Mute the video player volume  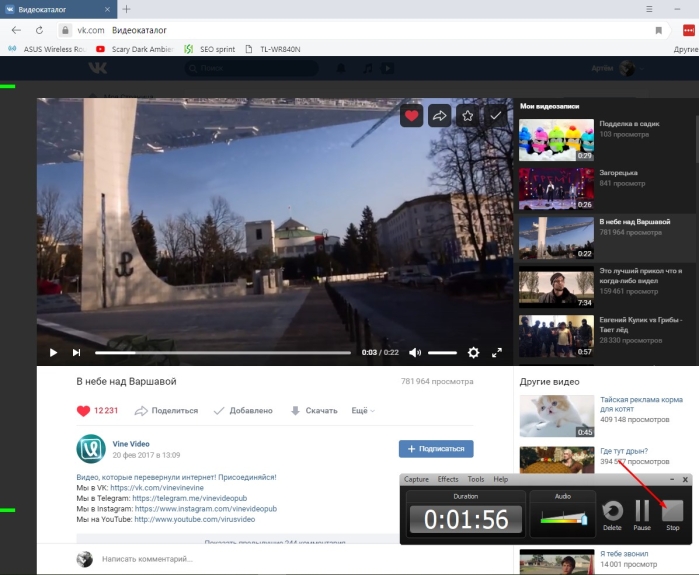[415, 353]
